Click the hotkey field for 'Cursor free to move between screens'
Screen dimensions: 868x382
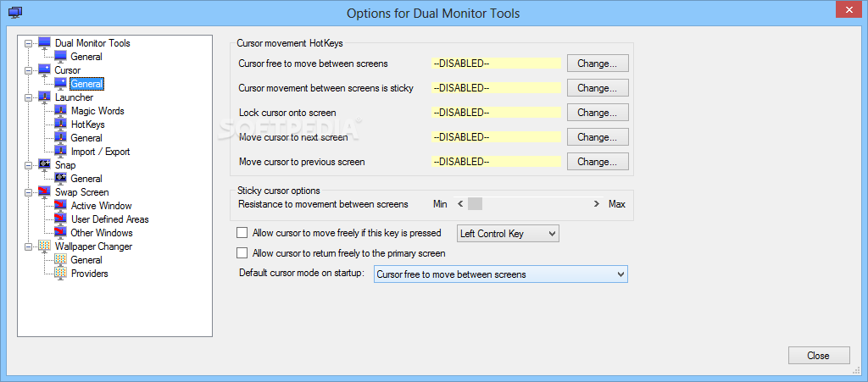(x=496, y=64)
